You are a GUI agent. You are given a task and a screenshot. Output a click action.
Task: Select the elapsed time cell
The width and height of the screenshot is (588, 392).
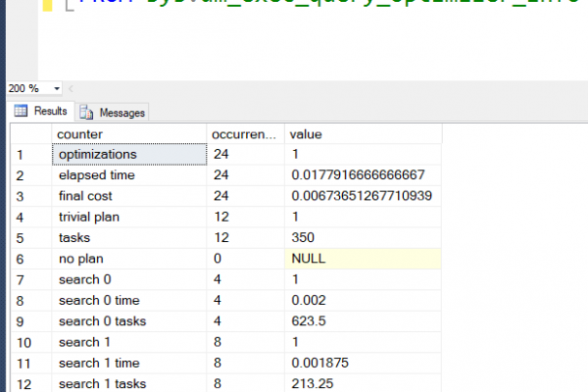pos(129,175)
